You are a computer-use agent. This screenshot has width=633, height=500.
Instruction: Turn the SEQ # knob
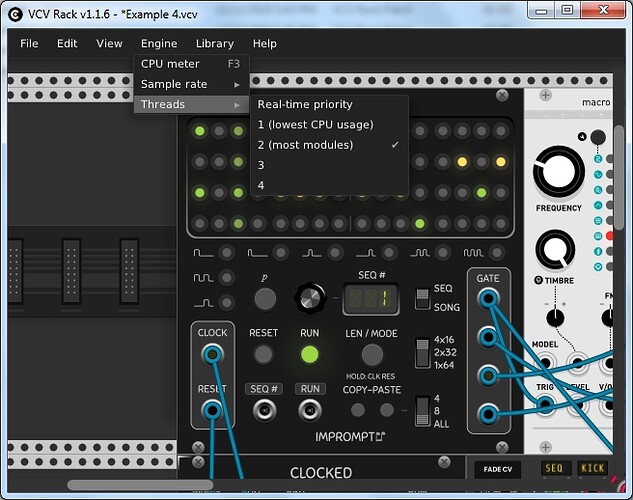pos(310,299)
